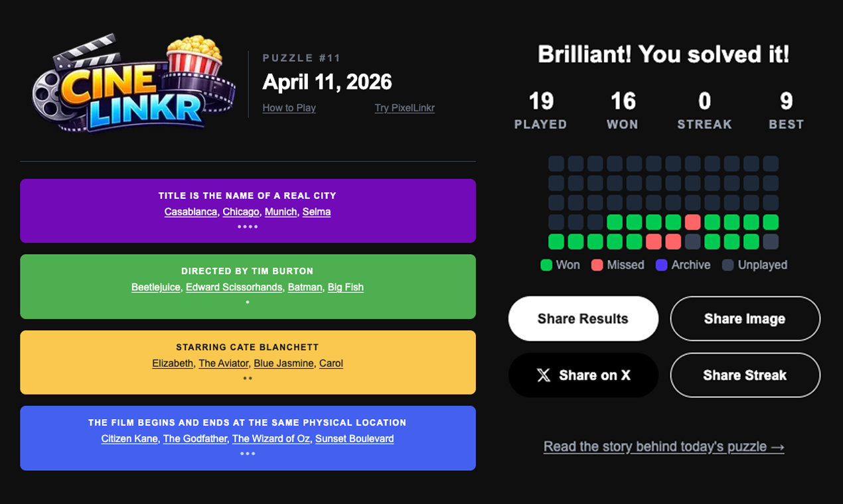Click the Share Streak button
This screenshot has height=504, width=843.
coord(745,375)
